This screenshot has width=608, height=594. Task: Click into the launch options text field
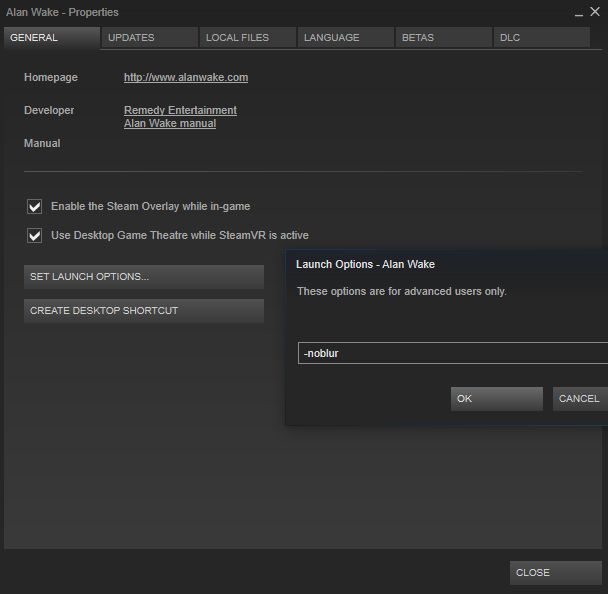pos(453,353)
